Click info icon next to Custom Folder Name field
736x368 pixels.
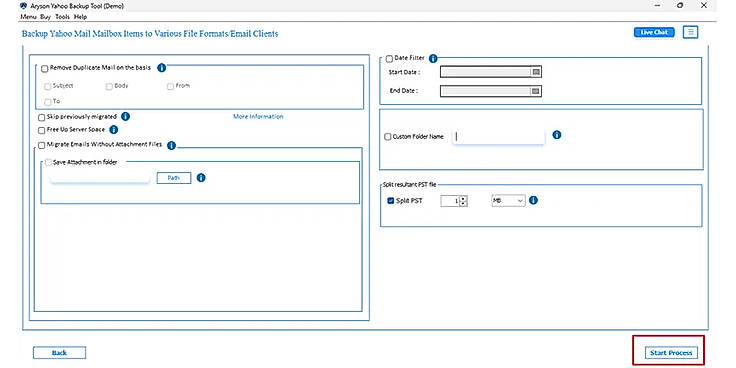click(x=557, y=135)
